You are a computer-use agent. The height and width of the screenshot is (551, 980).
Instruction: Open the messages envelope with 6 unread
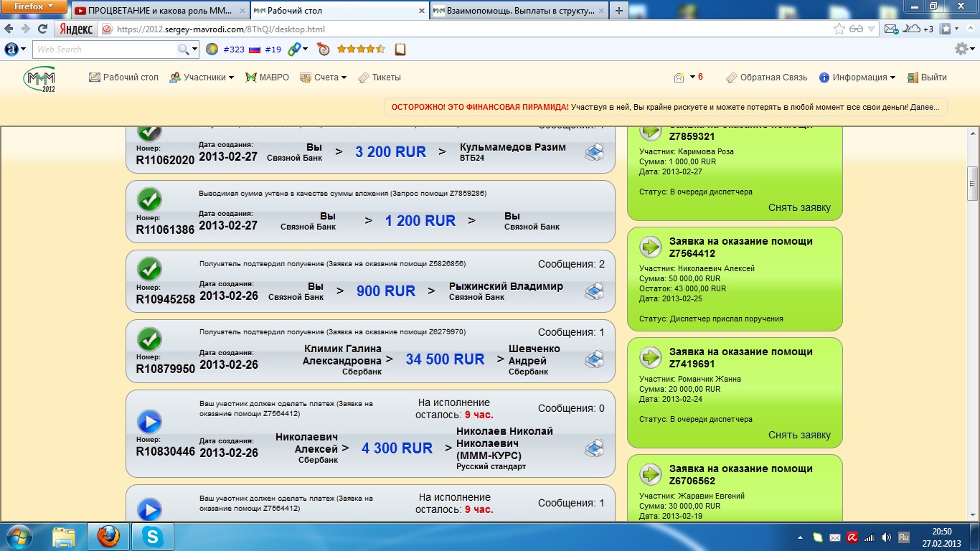click(688, 77)
